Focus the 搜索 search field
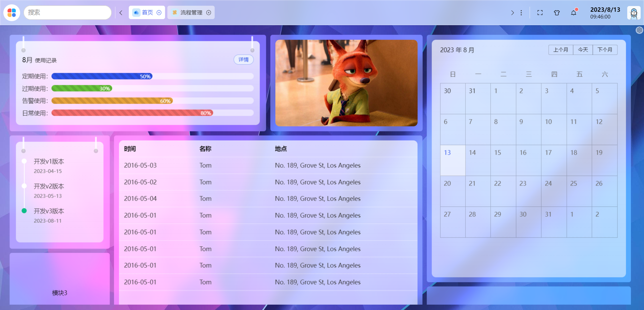This screenshot has height=310, width=644. (x=67, y=12)
